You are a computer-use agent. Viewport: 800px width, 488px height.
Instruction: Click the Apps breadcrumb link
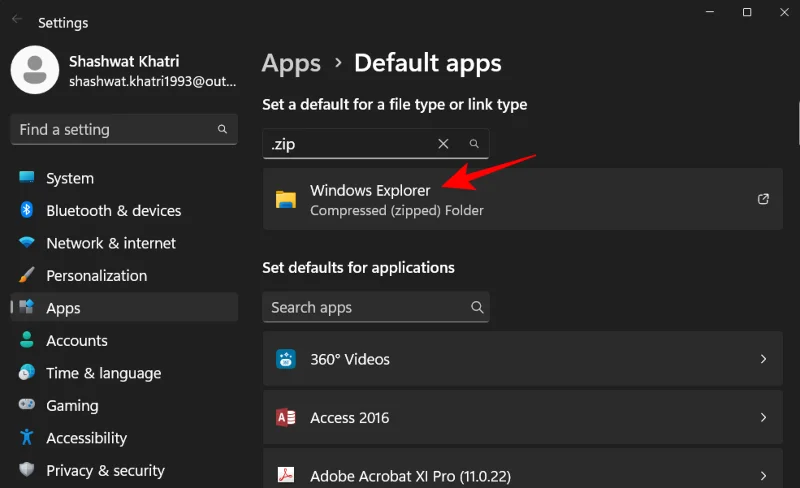click(291, 64)
